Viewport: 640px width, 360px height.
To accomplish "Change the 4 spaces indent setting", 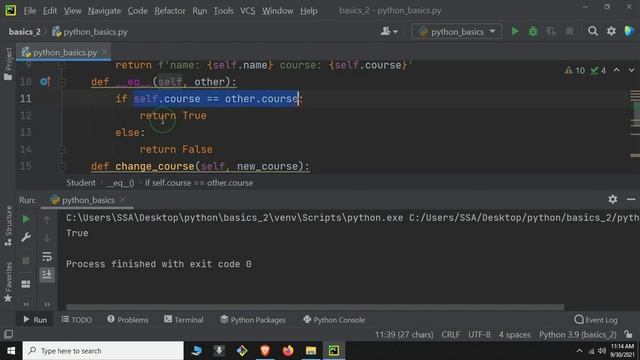I will point(515,335).
